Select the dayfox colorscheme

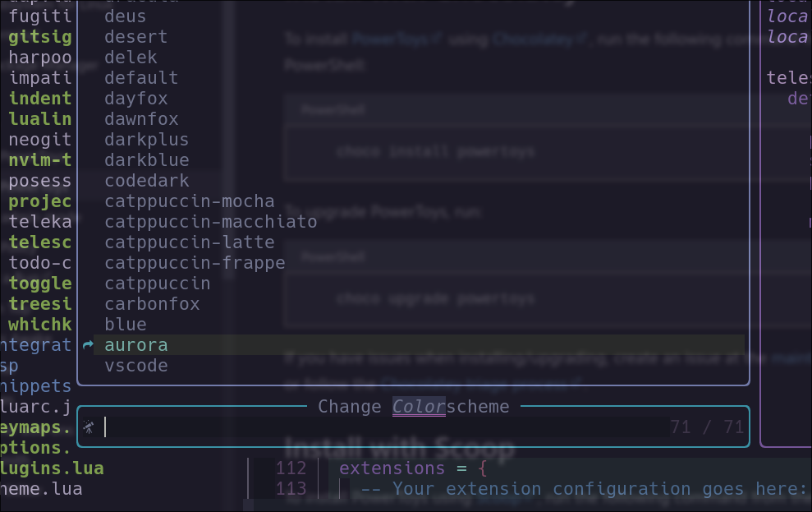[136, 99]
